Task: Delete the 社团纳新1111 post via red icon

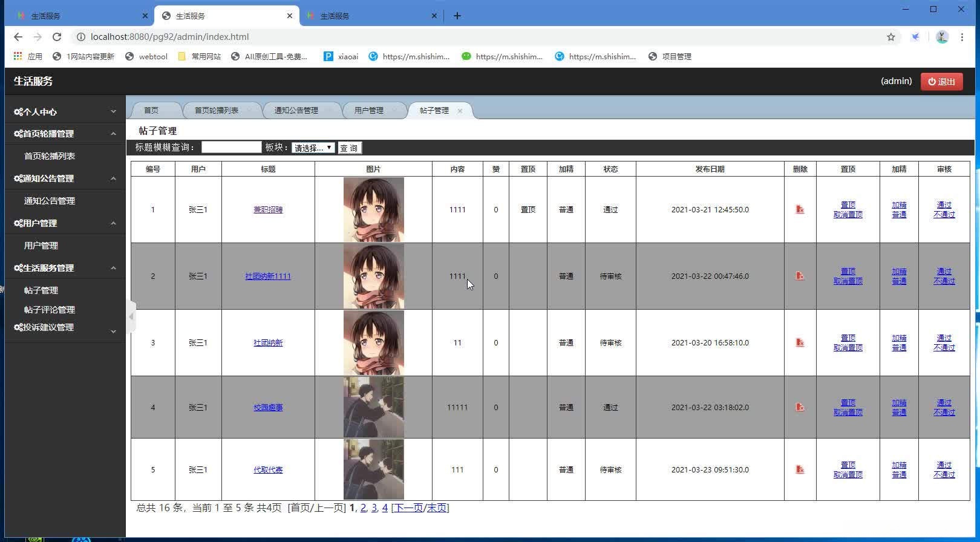Action: click(800, 276)
